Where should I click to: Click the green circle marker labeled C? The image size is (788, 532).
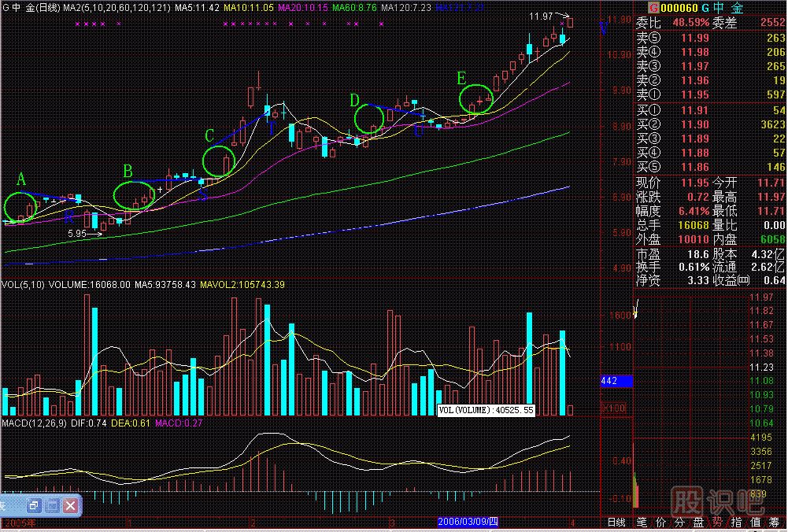click(x=218, y=161)
